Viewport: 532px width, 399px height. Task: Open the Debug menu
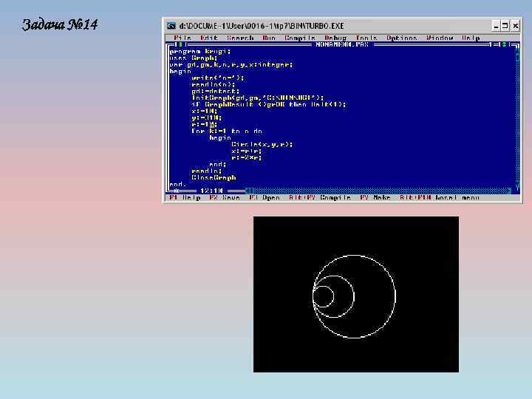[x=335, y=38]
